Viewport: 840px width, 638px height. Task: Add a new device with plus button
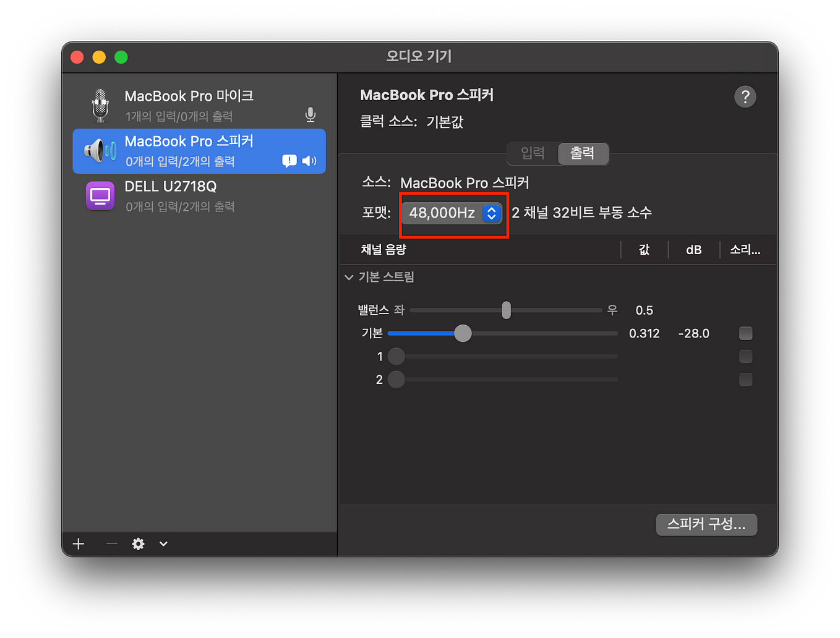point(79,544)
